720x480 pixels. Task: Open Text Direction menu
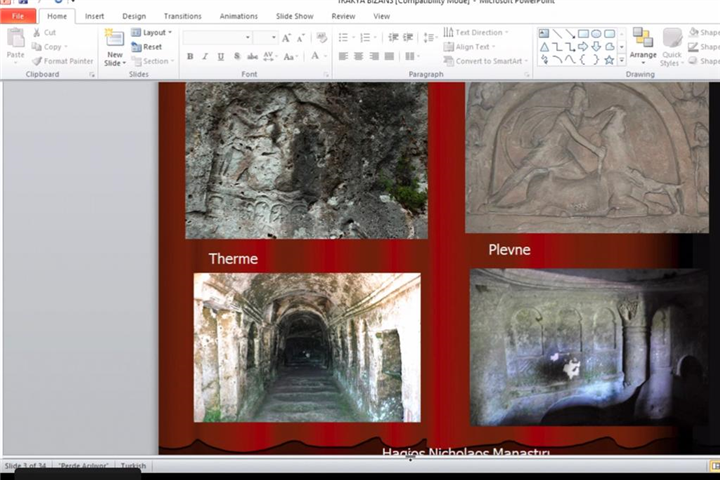476,33
